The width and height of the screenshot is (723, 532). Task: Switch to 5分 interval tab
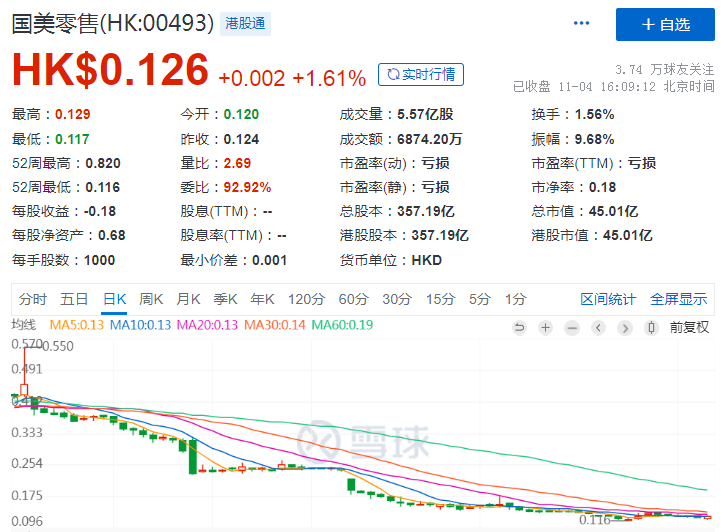pyautogui.click(x=480, y=299)
